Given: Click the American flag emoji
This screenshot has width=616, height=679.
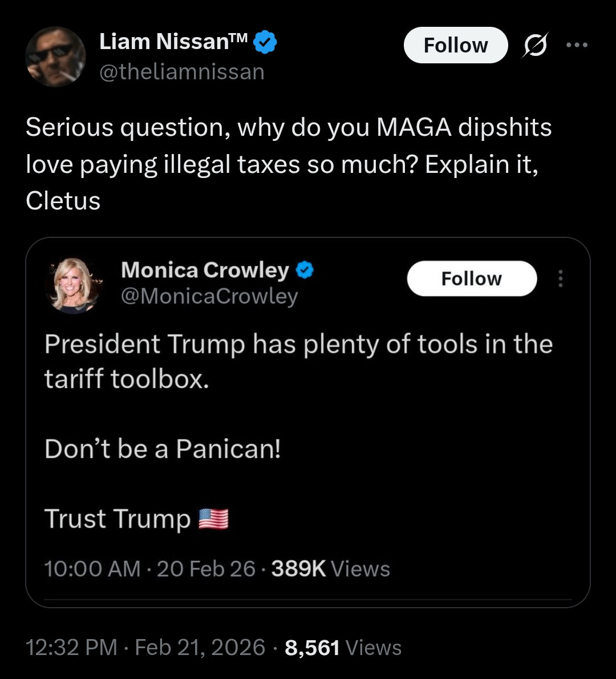Looking at the screenshot, I should tap(213, 519).
